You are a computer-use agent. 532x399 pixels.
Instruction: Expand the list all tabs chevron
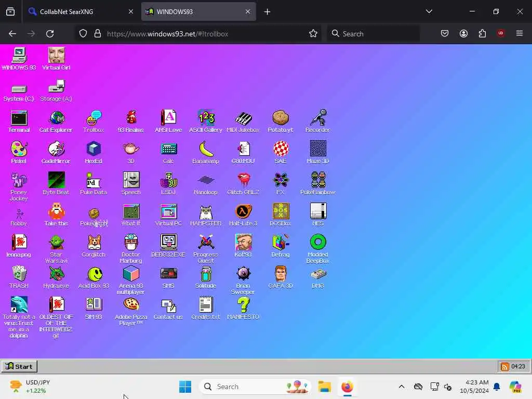429,11
